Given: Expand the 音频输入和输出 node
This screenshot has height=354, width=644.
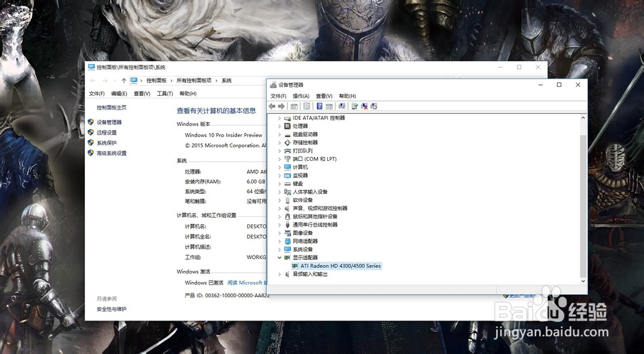Looking at the screenshot, I should click(279, 274).
